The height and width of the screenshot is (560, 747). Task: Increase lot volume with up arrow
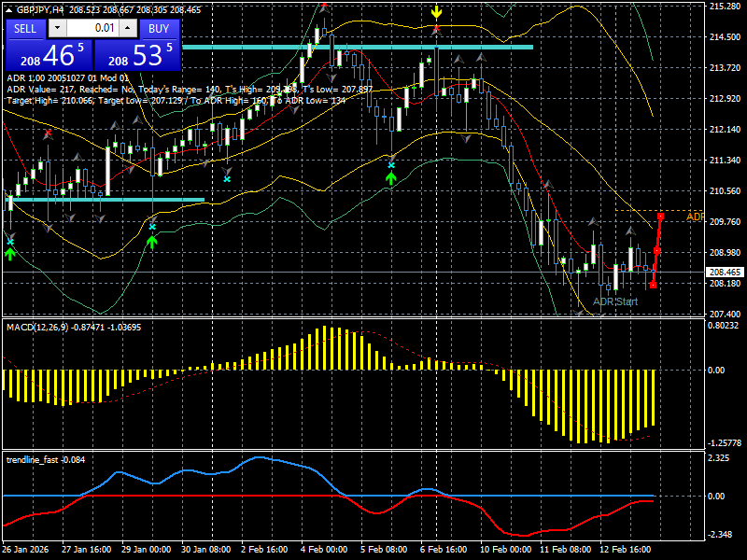tap(128, 28)
